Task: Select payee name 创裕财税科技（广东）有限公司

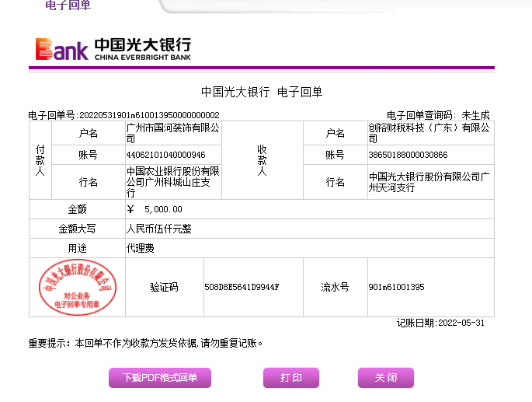Action: 429,133
